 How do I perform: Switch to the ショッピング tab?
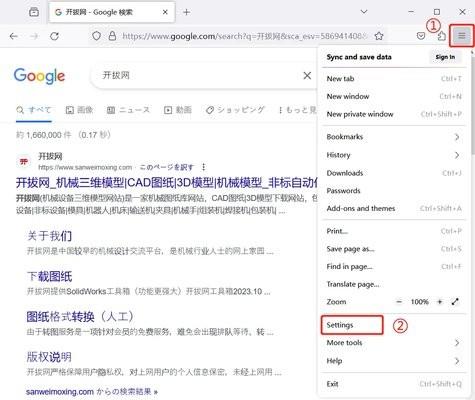(235, 110)
